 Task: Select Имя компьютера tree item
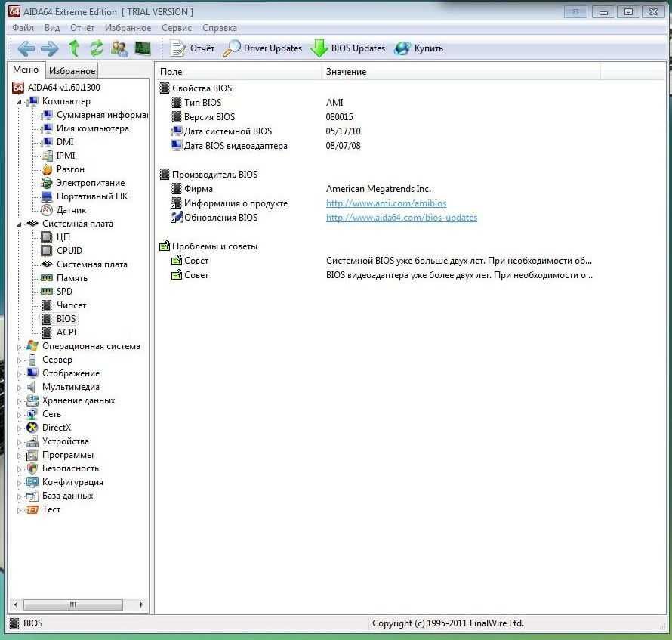[x=93, y=128]
